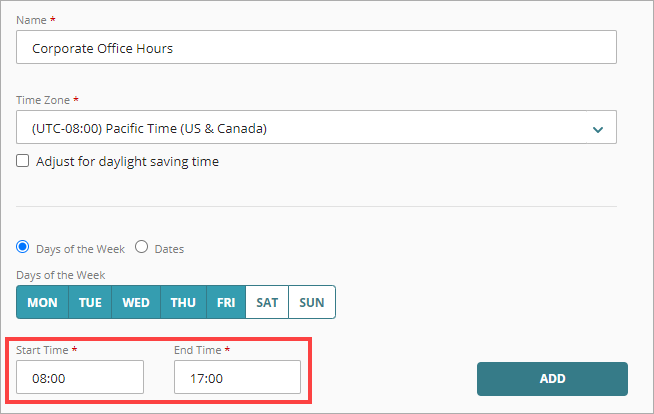The width and height of the screenshot is (654, 414).
Task: Select the Dates radio button
Action: pos(141,248)
